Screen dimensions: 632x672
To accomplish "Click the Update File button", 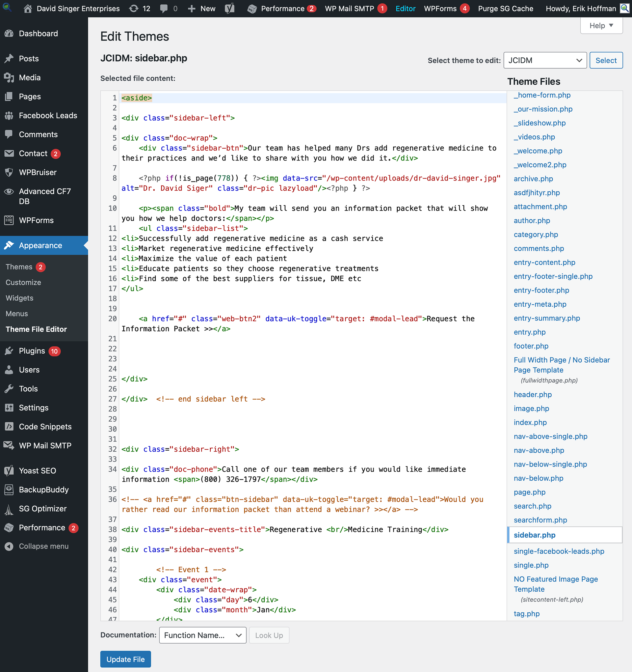I will pyautogui.click(x=126, y=659).
